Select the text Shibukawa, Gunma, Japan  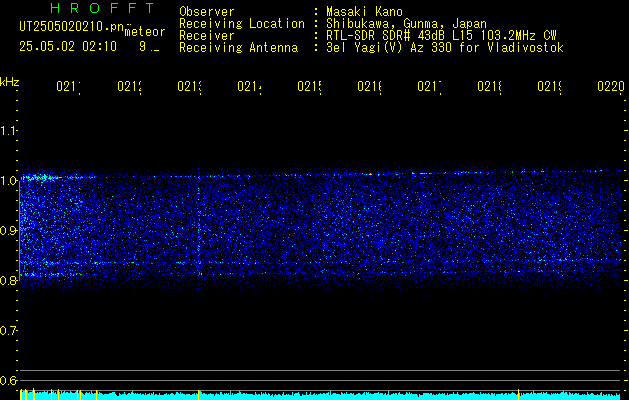point(406,24)
